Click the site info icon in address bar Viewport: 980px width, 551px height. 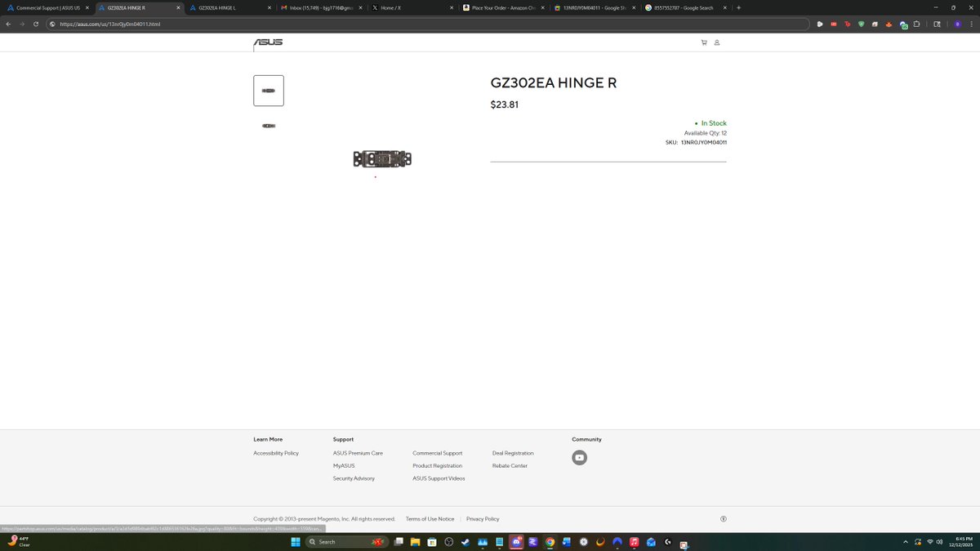coord(52,24)
